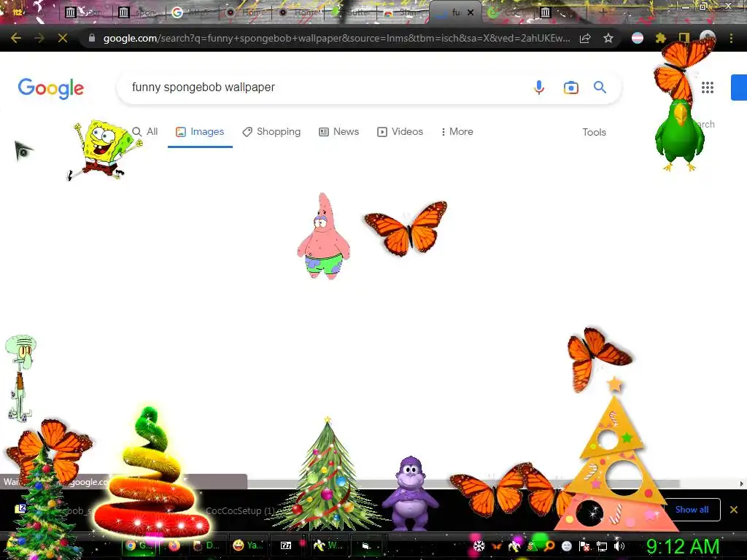Bookmark this page with the star icon

pyautogui.click(x=608, y=38)
